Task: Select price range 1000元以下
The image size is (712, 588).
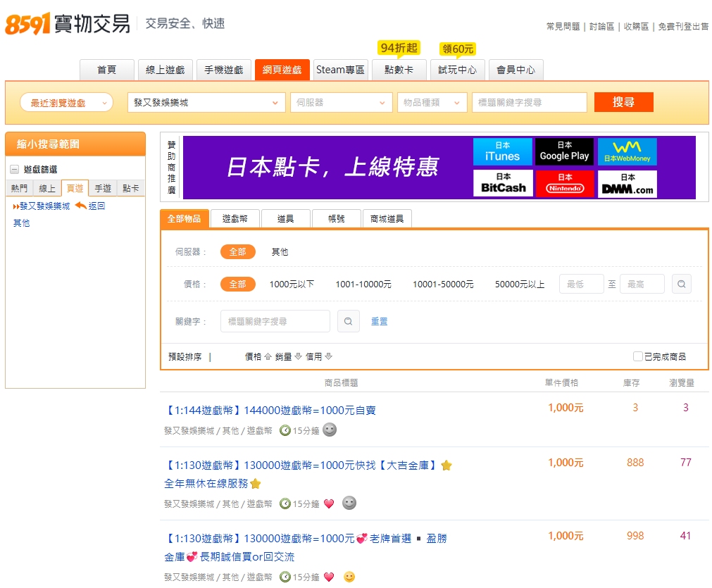Action: pos(292,284)
